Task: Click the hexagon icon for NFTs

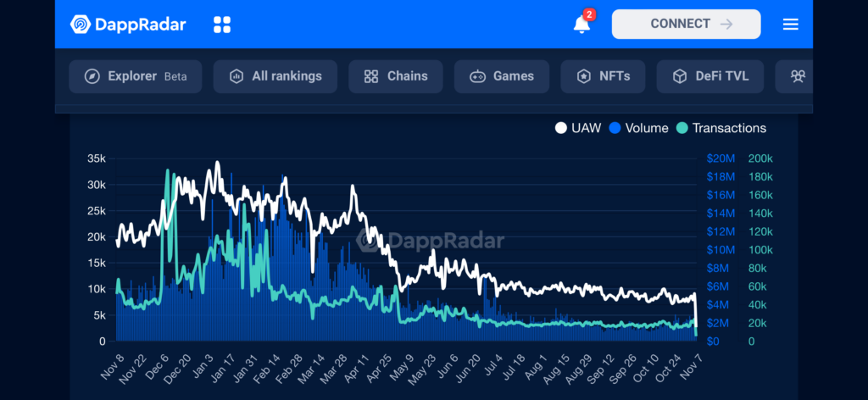Action: click(x=583, y=76)
